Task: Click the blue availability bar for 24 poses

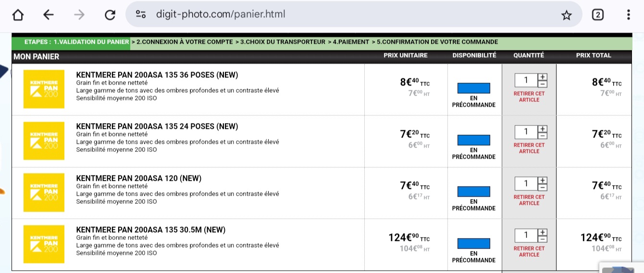Action: pos(473,140)
